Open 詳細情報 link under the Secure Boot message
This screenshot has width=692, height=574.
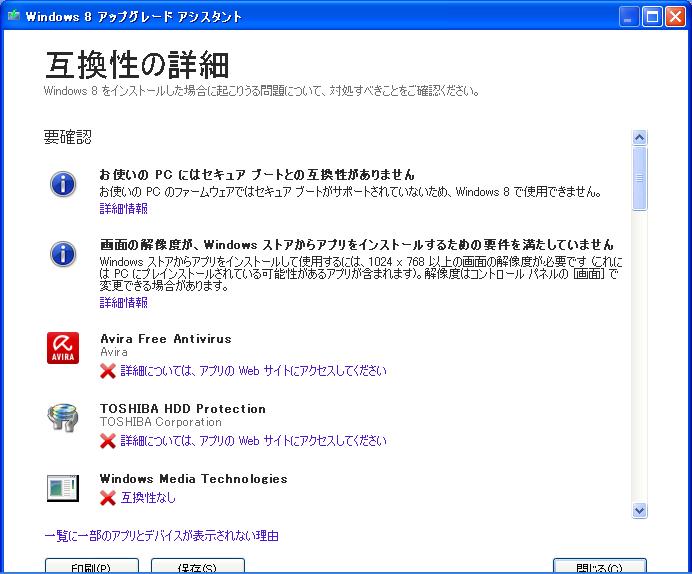[124, 209]
